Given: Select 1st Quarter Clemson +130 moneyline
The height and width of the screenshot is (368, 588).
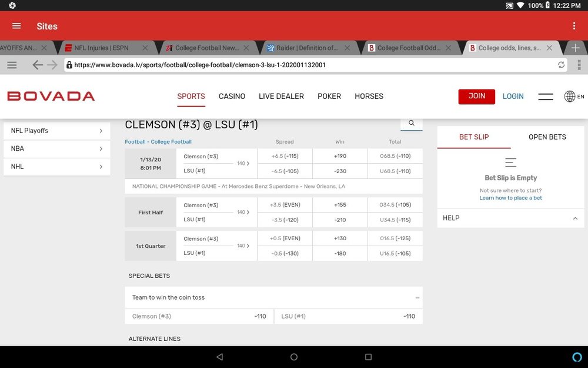Looking at the screenshot, I should [340, 238].
